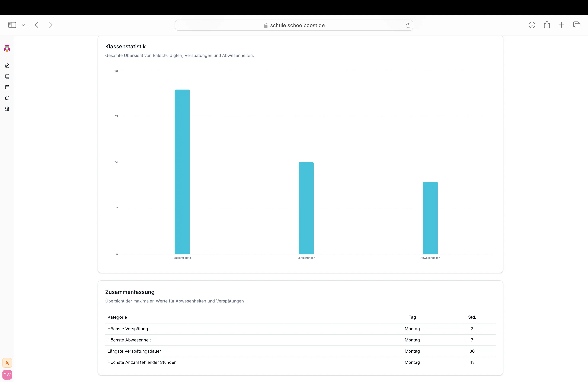The height and width of the screenshot is (382, 588).
Task: Open the book icon in sidebar
Action: coord(7,76)
